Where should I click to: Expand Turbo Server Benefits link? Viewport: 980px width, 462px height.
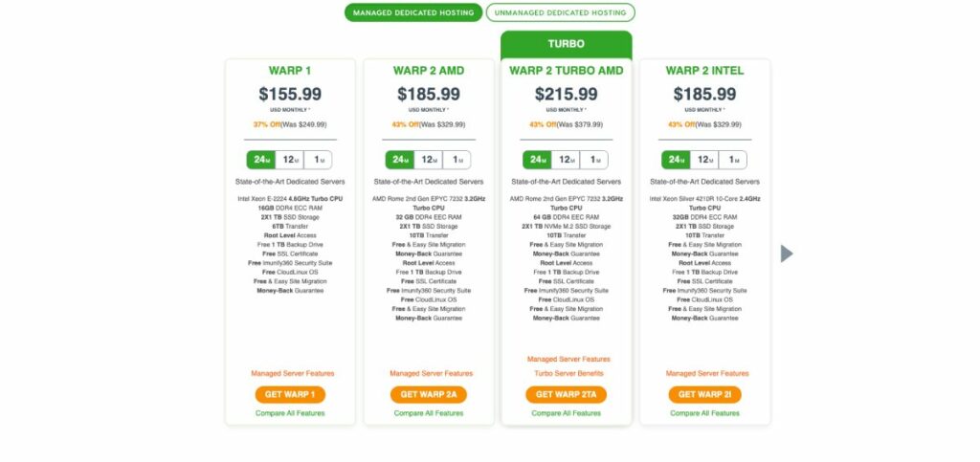tap(568, 373)
